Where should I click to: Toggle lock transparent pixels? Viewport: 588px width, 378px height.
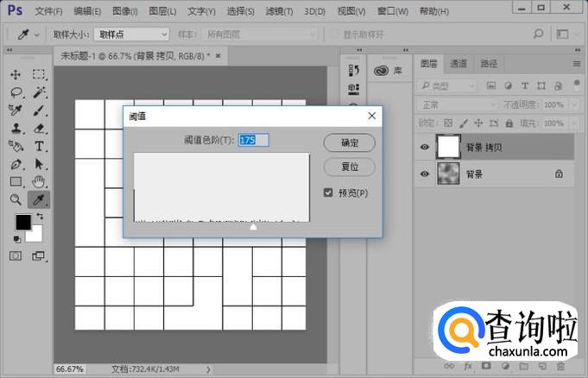click(448, 123)
